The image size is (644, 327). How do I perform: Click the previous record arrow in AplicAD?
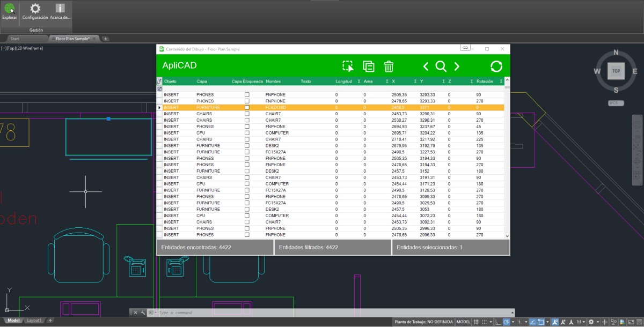(426, 66)
